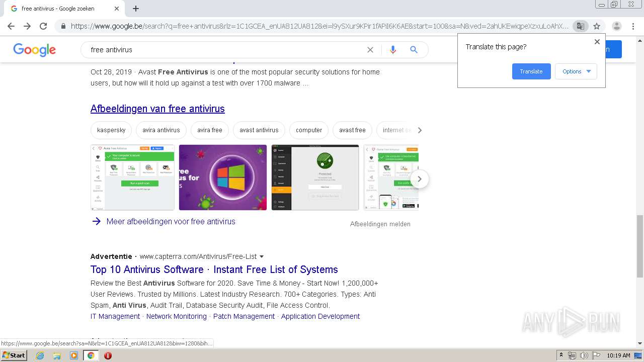The image size is (644, 362).
Task: Click the translate page icon in address bar
Action: coord(581,26)
